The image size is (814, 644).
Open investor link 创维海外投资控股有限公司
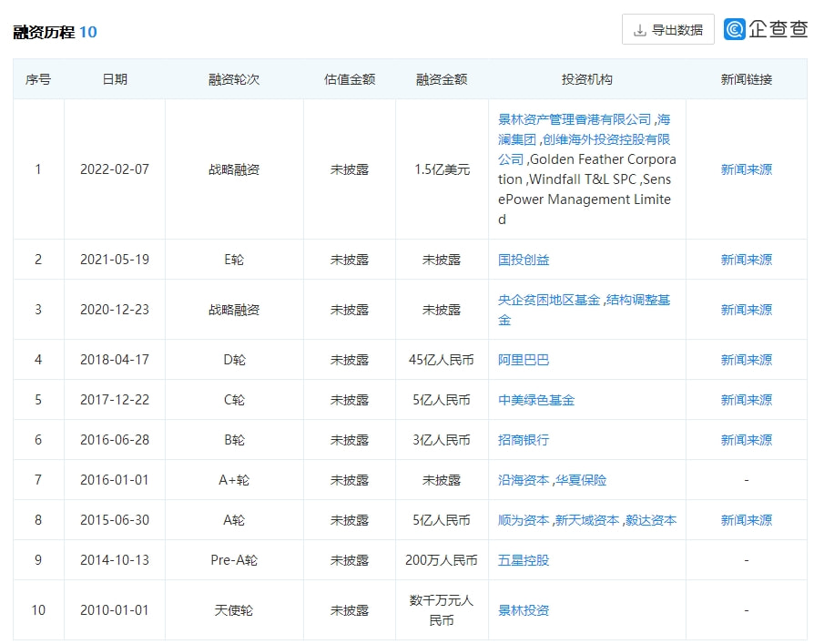coord(606,139)
